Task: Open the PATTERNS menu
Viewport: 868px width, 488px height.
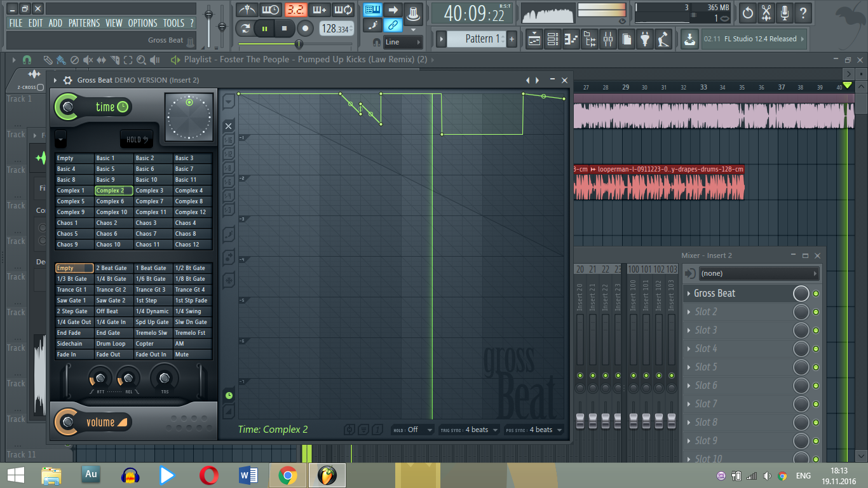Action: tap(84, 24)
